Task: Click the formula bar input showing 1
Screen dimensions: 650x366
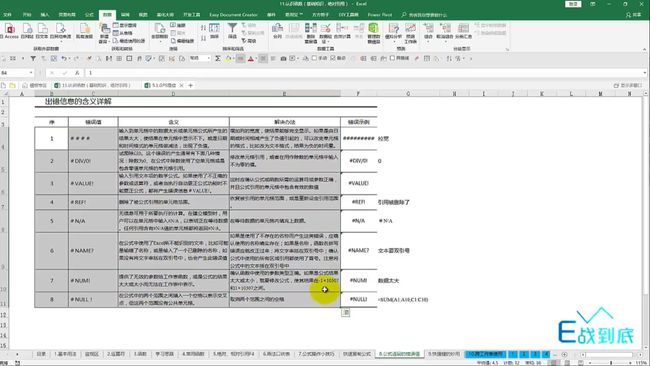Action: (365, 73)
